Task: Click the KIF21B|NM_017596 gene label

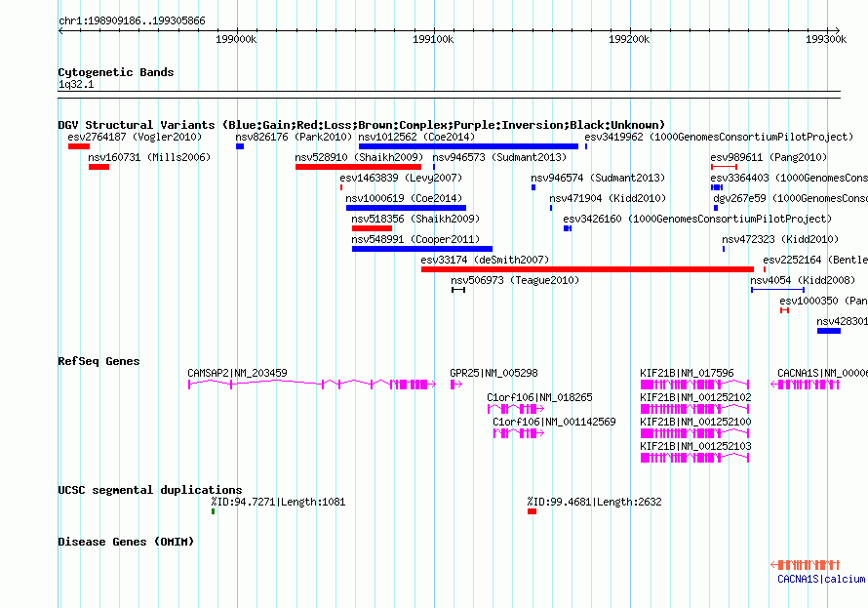Action: (687, 373)
